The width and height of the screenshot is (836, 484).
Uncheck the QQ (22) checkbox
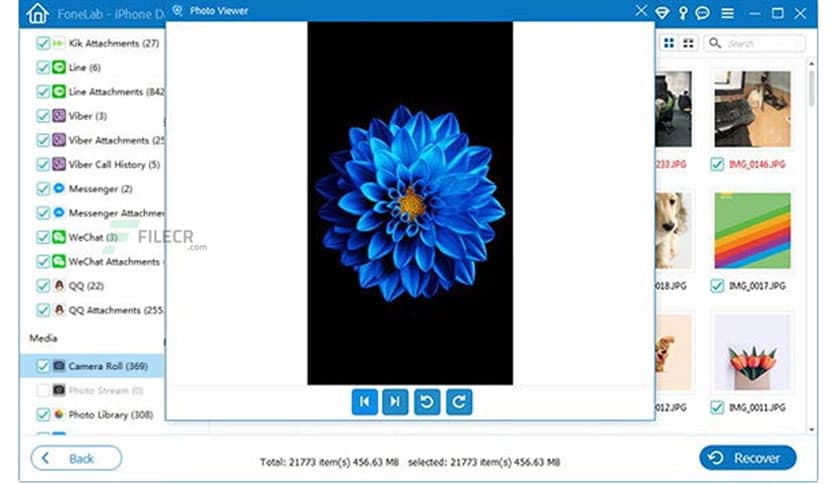[x=43, y=286]
